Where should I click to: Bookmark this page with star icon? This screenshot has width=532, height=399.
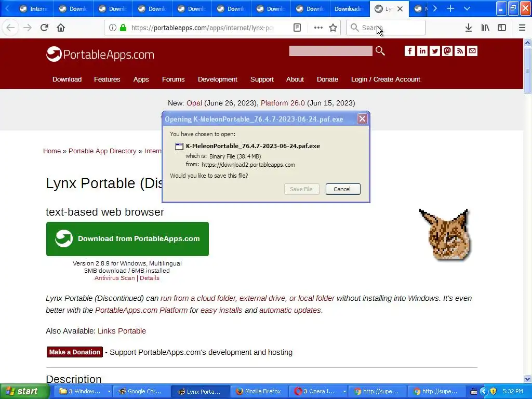333,28
